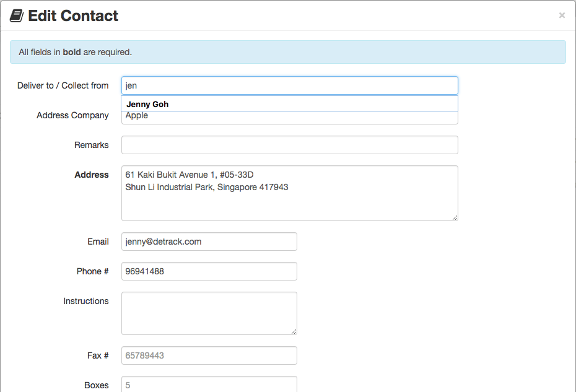This screenshot has width=576, height=392.
Task: Click the Address textarea resize handle
Action: 455,217
